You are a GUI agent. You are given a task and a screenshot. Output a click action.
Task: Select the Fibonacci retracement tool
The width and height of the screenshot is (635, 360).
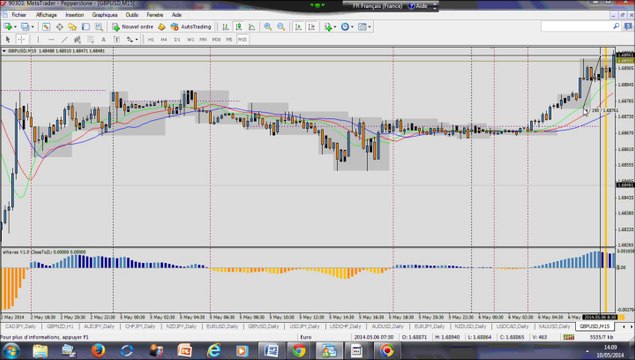click(90, 39)
